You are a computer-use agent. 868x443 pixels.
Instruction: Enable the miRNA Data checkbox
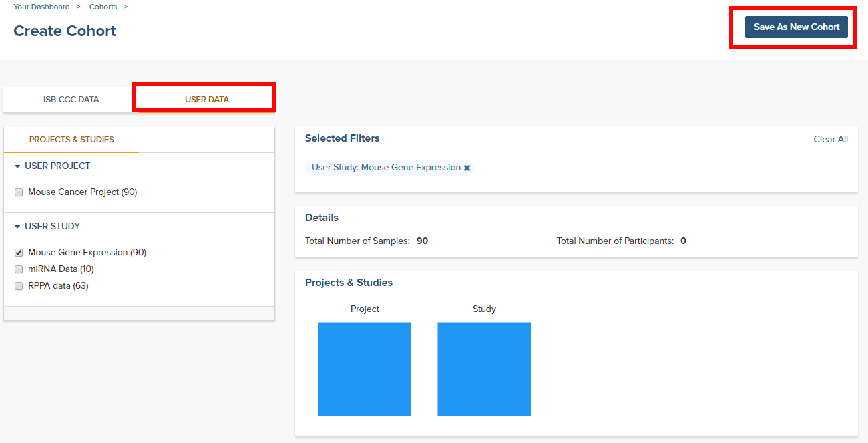tap(19, 269)
